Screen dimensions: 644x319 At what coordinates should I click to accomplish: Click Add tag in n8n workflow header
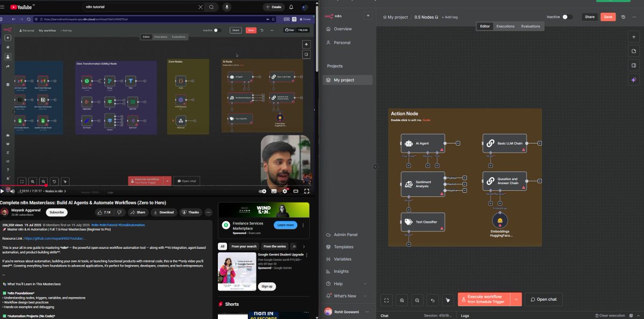tap(450, 17)
